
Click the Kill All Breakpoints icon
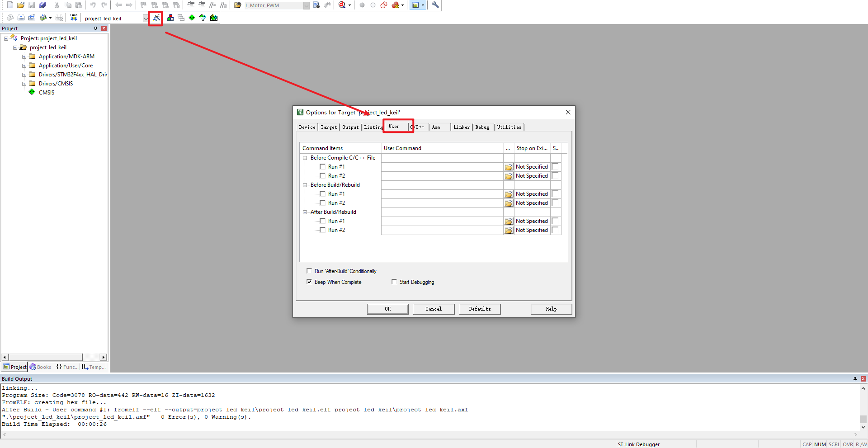pos(396,5)
